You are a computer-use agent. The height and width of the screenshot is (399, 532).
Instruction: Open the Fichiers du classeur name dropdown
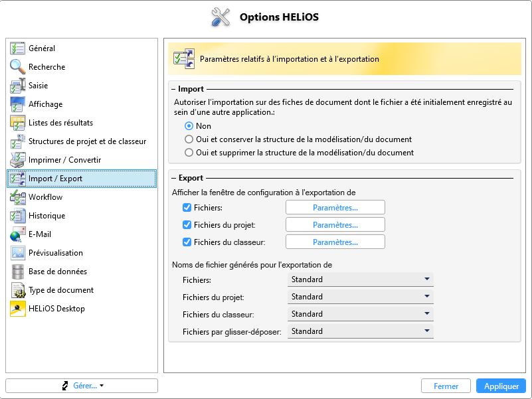[361, 314]
